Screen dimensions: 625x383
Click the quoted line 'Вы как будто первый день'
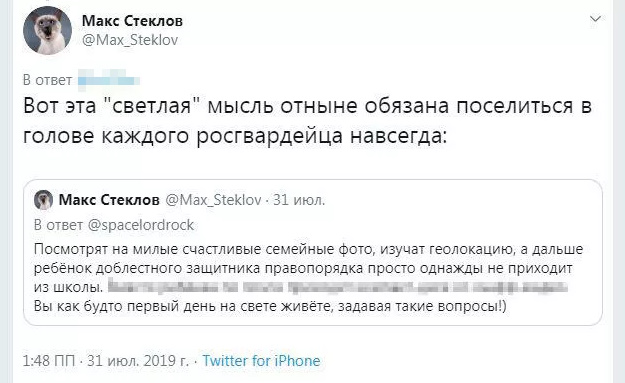(x=270, y=306)
